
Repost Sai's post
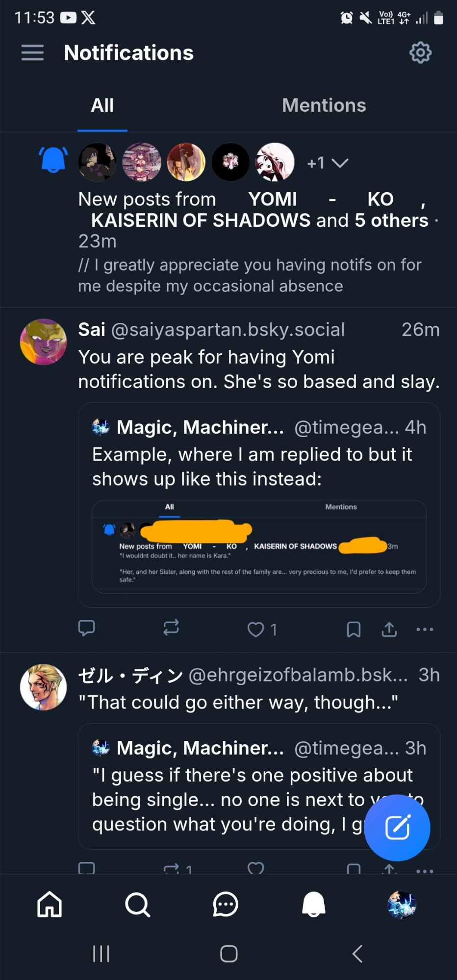171,629
